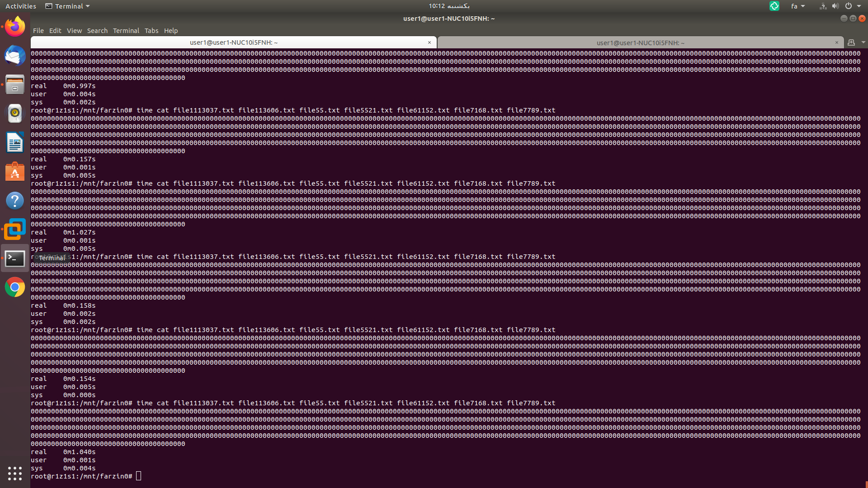Expand the Terminal app menu in top bar

(68, 6)
